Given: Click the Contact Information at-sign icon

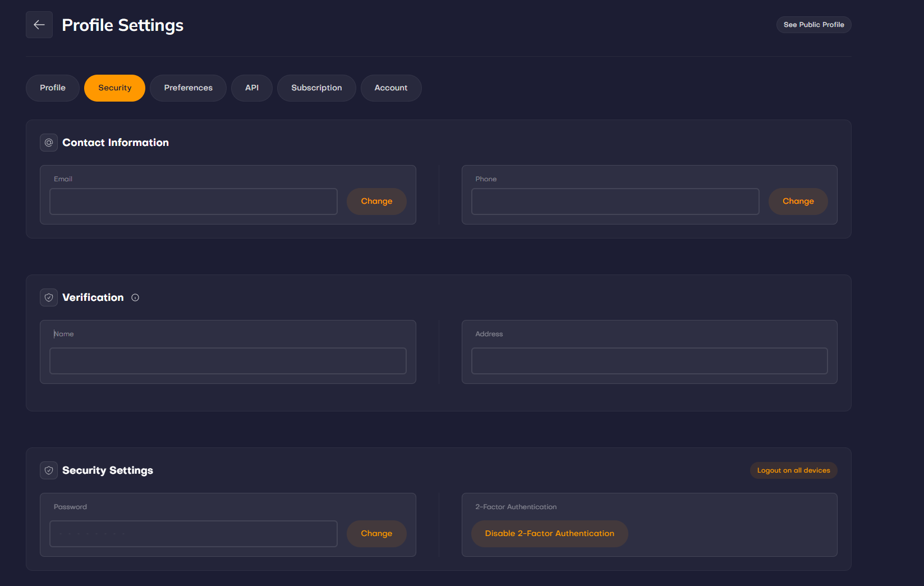Looking at the screenshot, I should click(x=49, y=143).
